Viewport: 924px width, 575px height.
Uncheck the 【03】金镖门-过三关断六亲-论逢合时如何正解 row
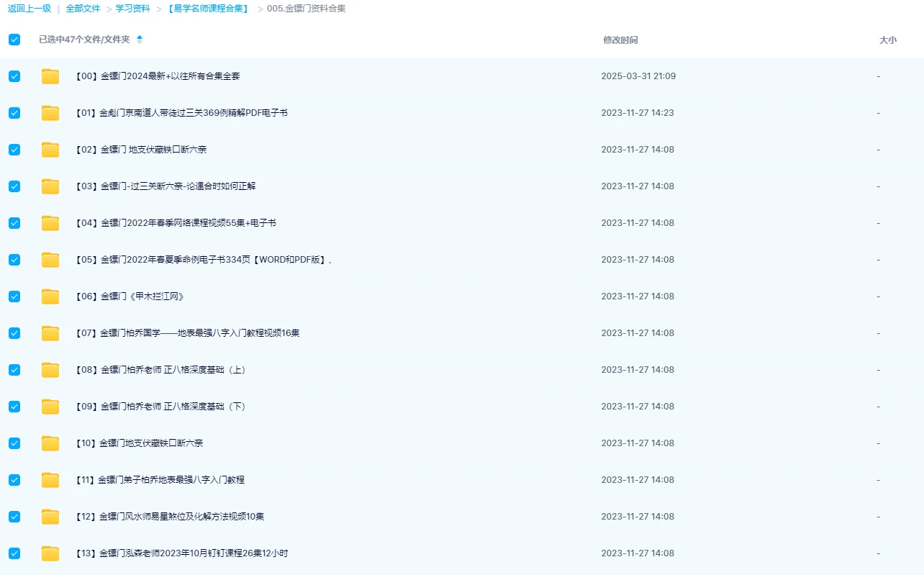point(14,186)
